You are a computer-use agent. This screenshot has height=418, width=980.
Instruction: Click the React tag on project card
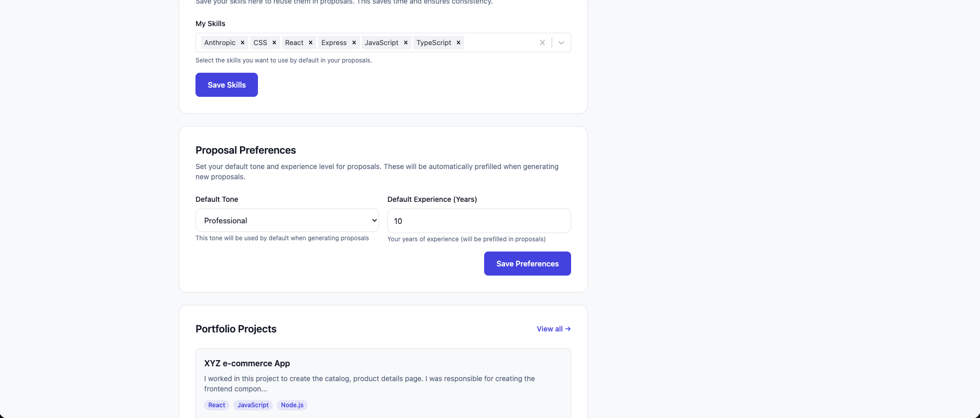click(x=216, y=405)
